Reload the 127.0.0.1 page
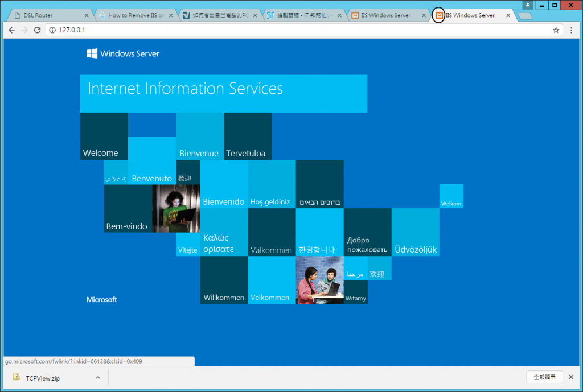Image resolution: width=583 pixels, height=392 pixels. click(37, 30)
